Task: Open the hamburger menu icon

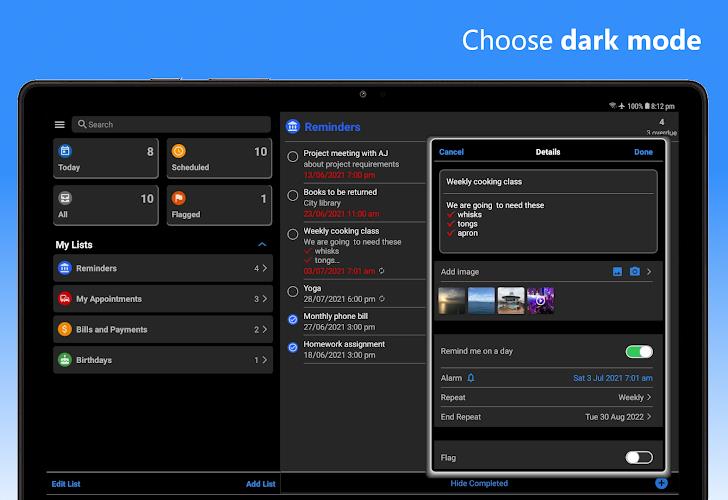Action: coord(60,125)
